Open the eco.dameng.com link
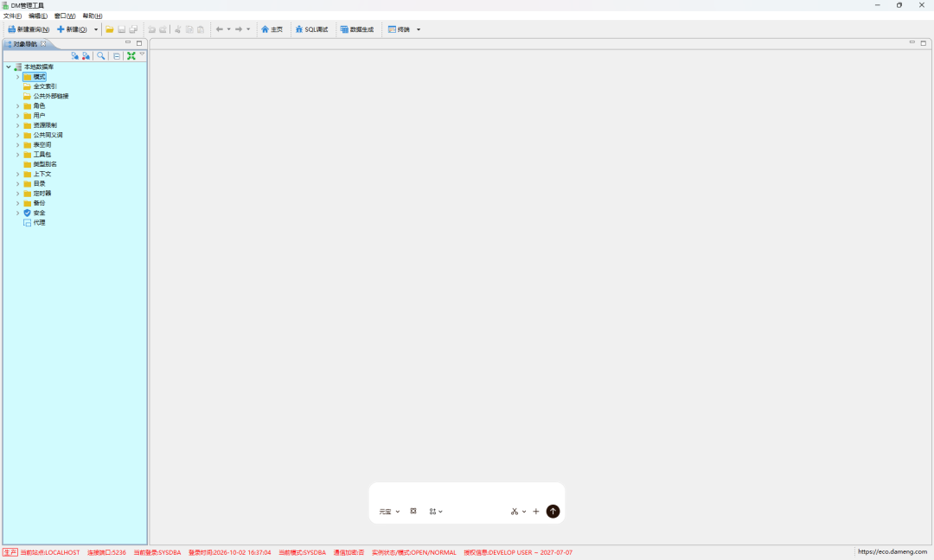 pos(892,552)
